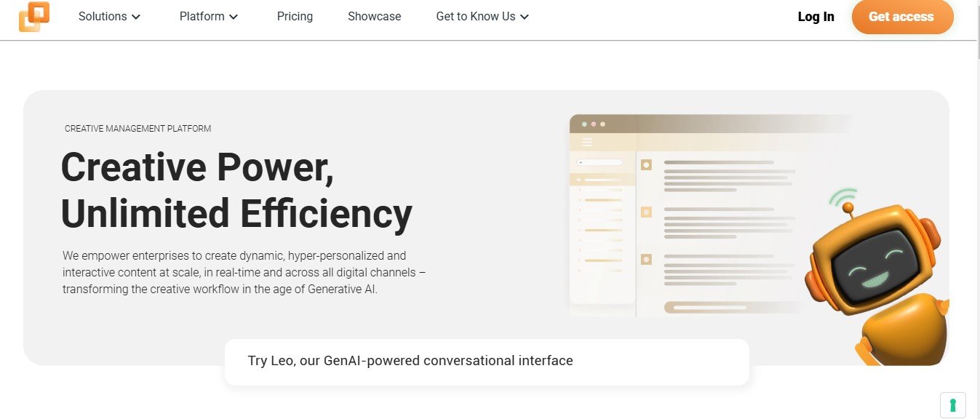
Task: Click the search field in the mockup sidebar
Action: click(x=599, y=162)
